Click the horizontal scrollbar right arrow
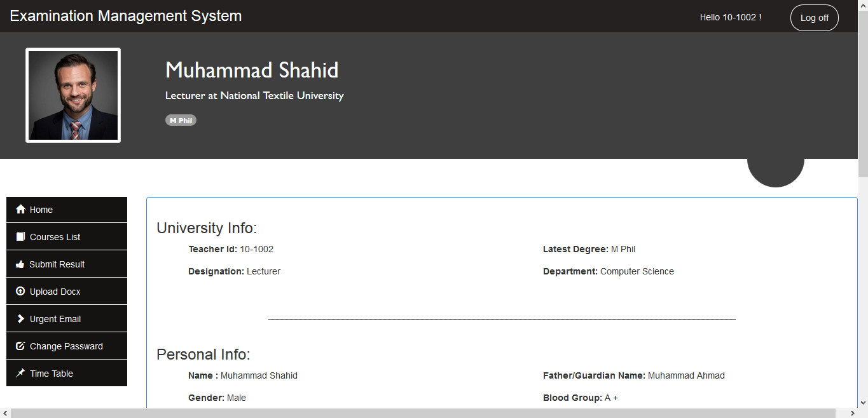The width and height of the screenshot is (868, 418). (853, 414)
